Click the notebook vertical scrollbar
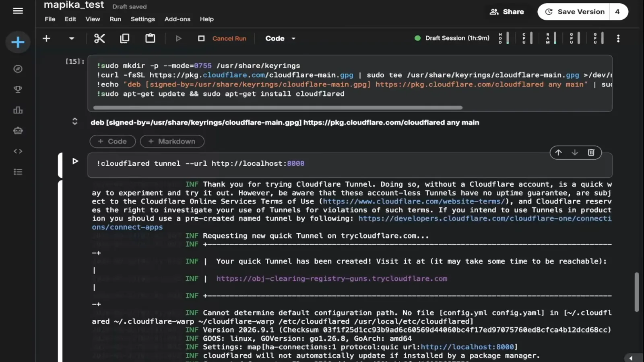This screenshot has height=362, width=644. (637, 292)
